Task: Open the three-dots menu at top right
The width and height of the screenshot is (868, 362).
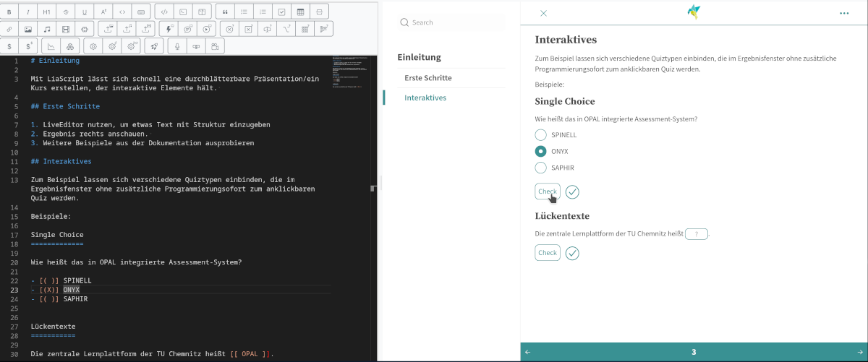Action: click(x=844, y=13)
